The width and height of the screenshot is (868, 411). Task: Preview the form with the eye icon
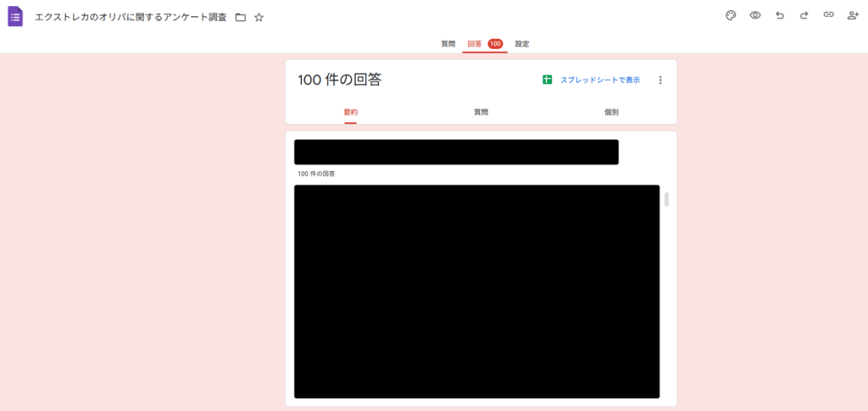[x=755, y=15]
